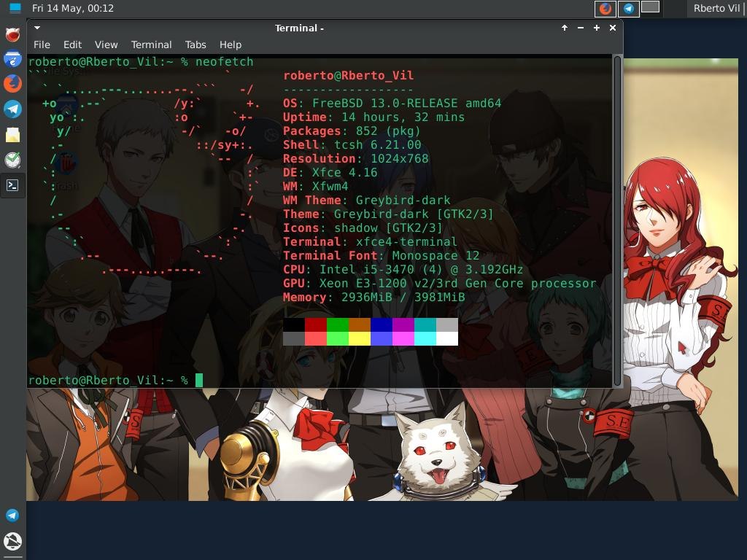Open the yellow notes launcher

coord(13,135)
